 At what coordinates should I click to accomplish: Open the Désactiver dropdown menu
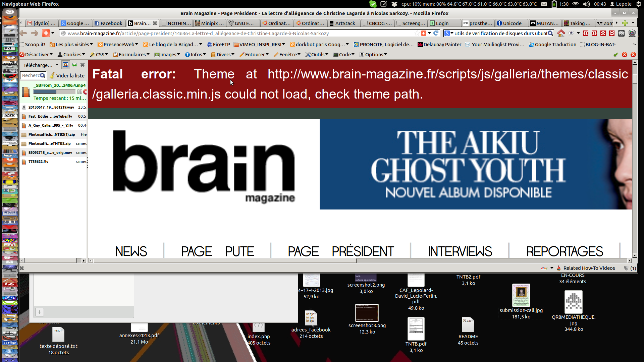pos(36,55)
